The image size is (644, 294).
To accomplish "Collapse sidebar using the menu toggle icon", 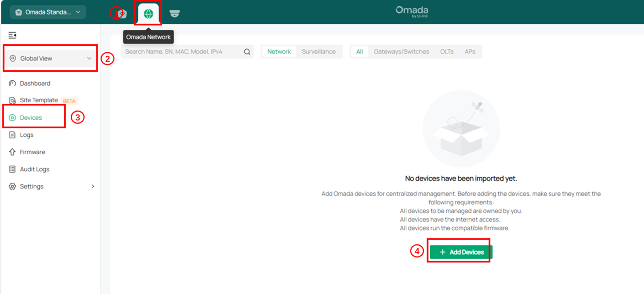I will pyautogui.click(x=12, y=35).
